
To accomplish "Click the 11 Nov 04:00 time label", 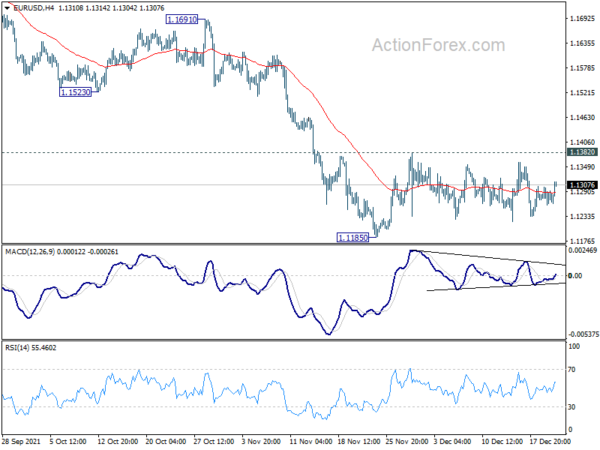I will [x=310, y=442].
